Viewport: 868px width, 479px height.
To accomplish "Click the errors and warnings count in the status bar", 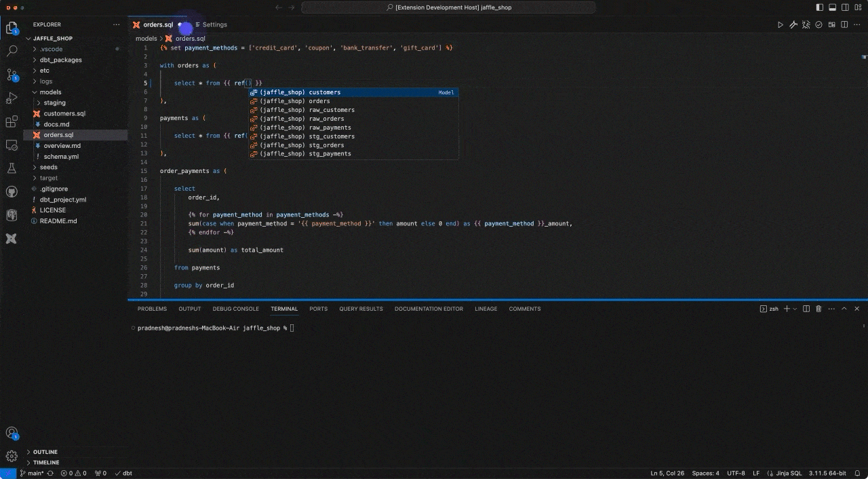I will [x=74, y=473].
